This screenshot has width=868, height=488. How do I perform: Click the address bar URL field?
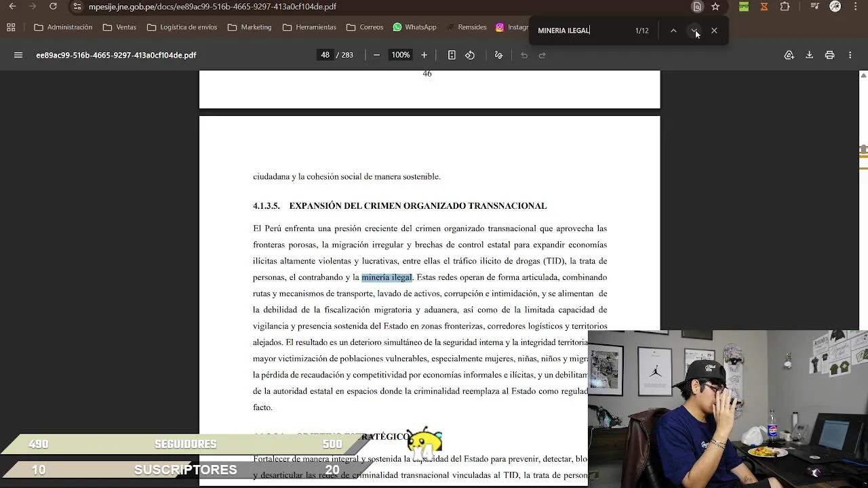coord(380,7)
